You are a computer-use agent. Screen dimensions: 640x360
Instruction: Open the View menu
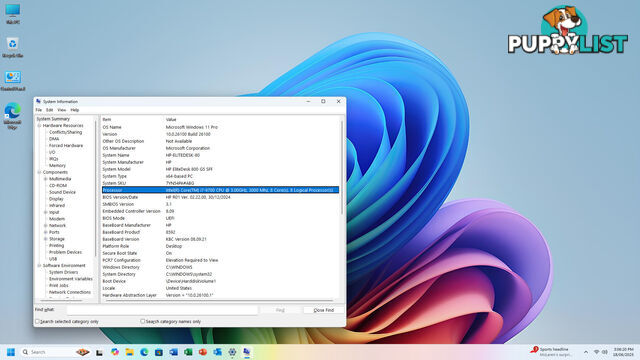click(62, 110)
